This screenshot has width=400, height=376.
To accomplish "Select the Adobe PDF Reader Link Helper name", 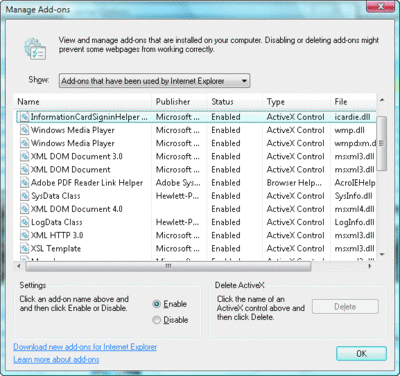I will (x=87, y=183).
